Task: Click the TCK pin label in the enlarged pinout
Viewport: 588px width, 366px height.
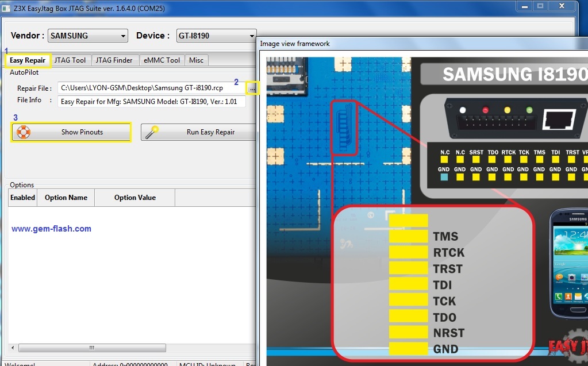Action: point(444,300)
